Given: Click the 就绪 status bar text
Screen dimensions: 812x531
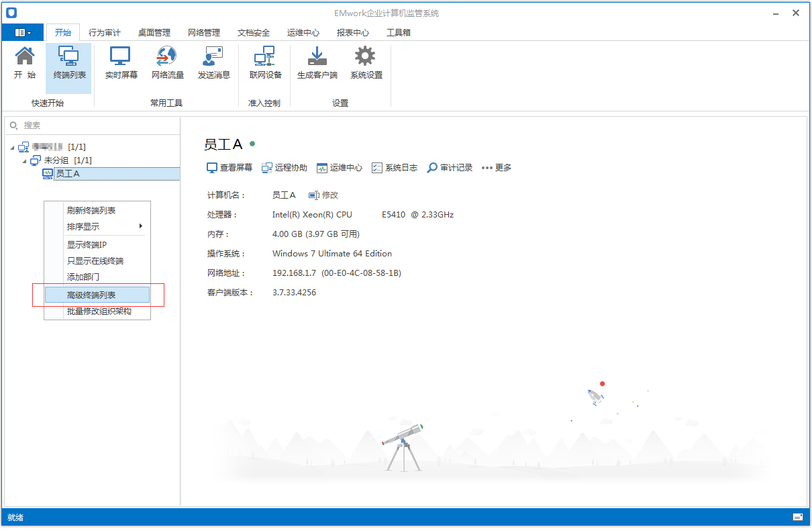Looking at the screenshot, I should coord(15,518).
